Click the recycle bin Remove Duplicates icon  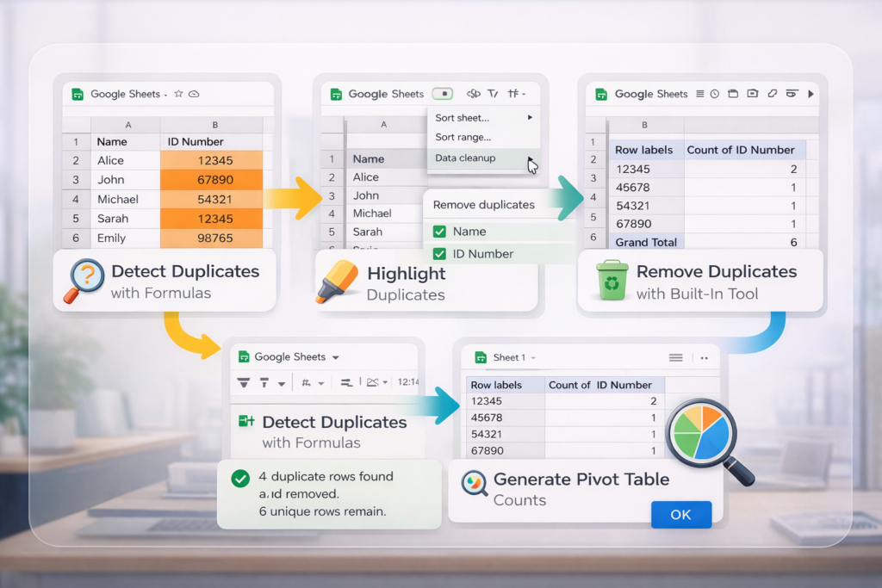point(612,282)
